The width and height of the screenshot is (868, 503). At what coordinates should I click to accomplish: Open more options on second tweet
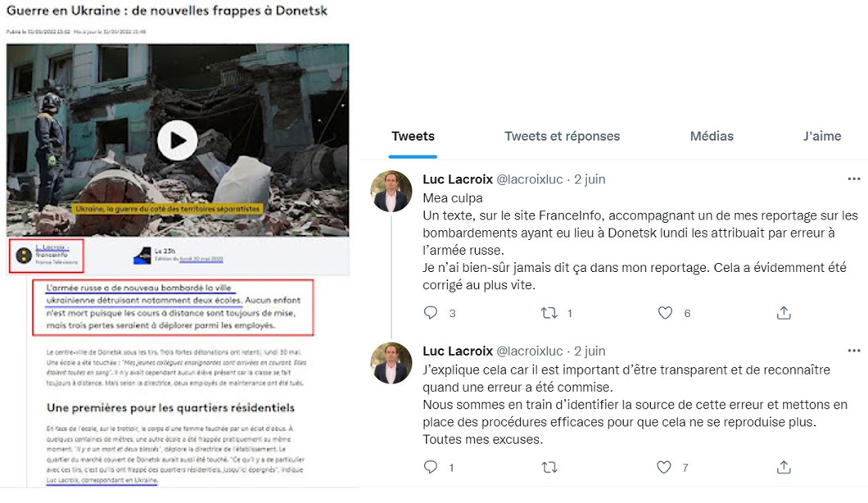pos(853,351)
